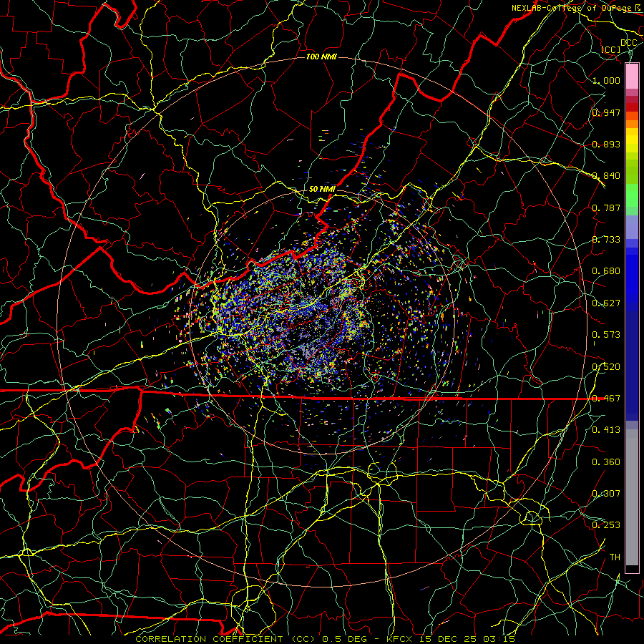Select the 0.253 color scale value
The image size is (644, 644).
(x=606, y=525)
